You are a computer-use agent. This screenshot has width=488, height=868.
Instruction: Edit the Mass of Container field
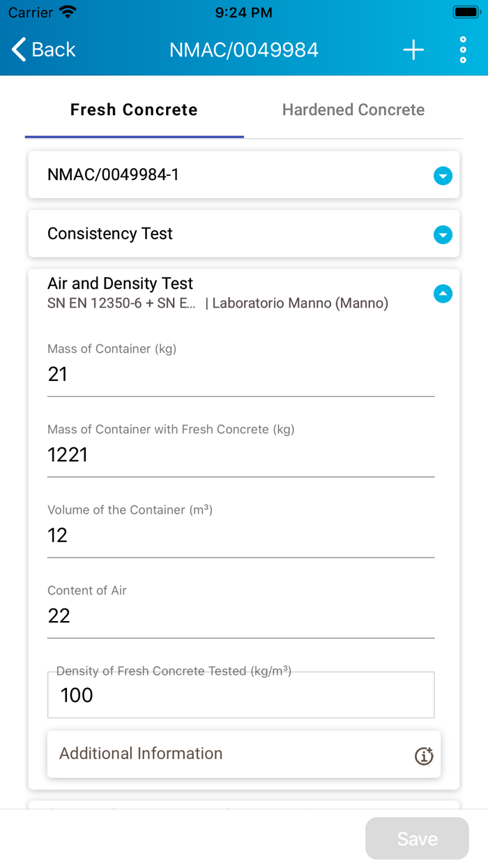[x=241, y=375]
